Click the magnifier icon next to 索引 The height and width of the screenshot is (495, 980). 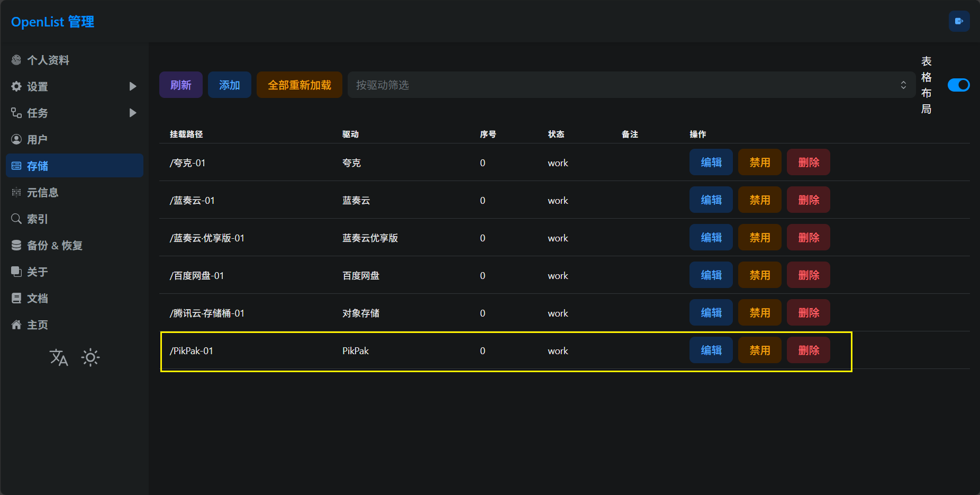[16, 219]
